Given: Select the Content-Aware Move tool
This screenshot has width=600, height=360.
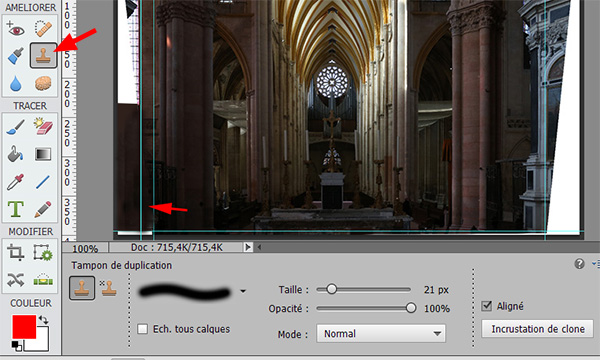Looking at the screenshot, I should pyautogui.click(x=15, y=280).
